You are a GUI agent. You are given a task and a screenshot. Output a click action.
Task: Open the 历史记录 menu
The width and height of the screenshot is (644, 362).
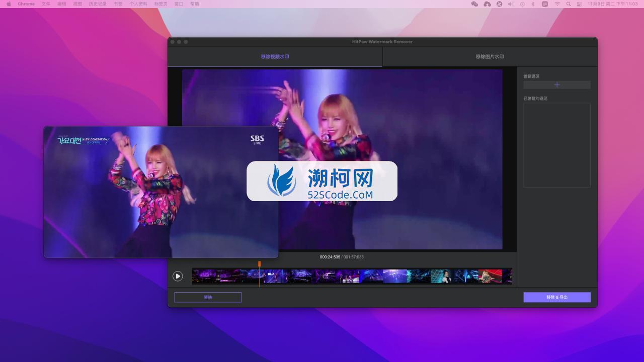98,4
